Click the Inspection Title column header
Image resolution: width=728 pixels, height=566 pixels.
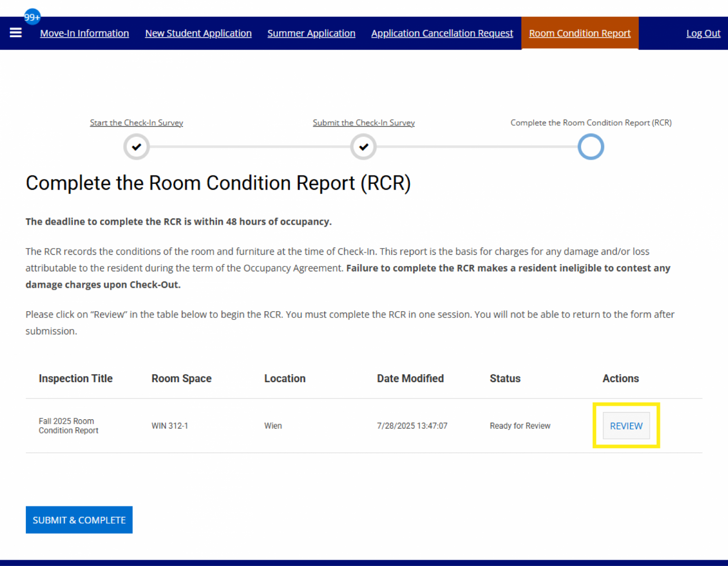click(75, 378)
